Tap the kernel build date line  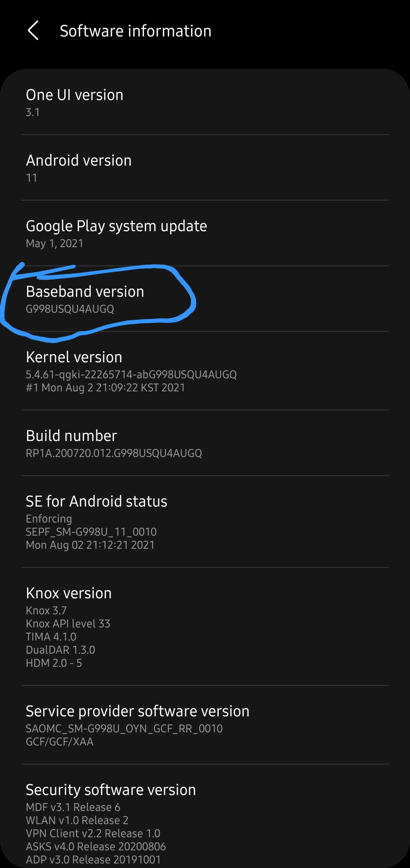(105, 387)
